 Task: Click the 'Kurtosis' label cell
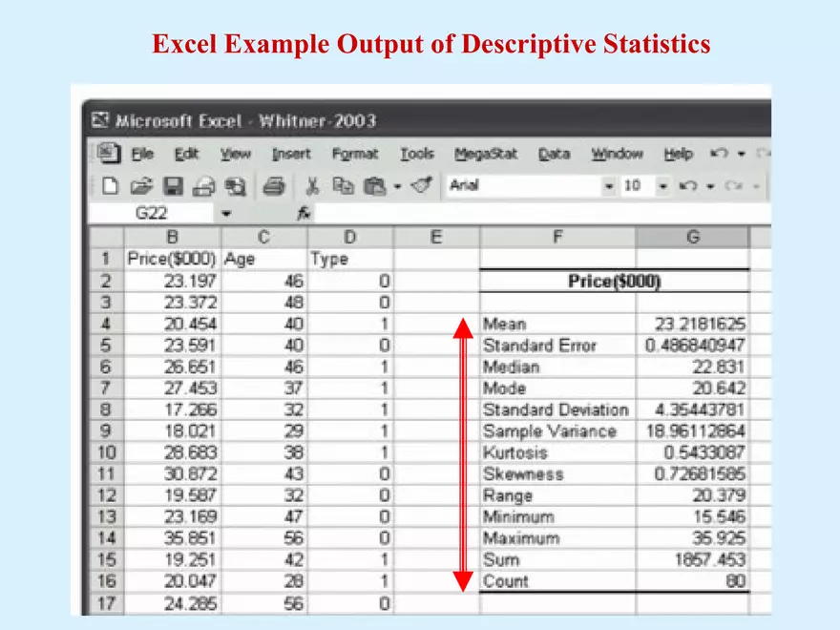click(x=557, y=452)
